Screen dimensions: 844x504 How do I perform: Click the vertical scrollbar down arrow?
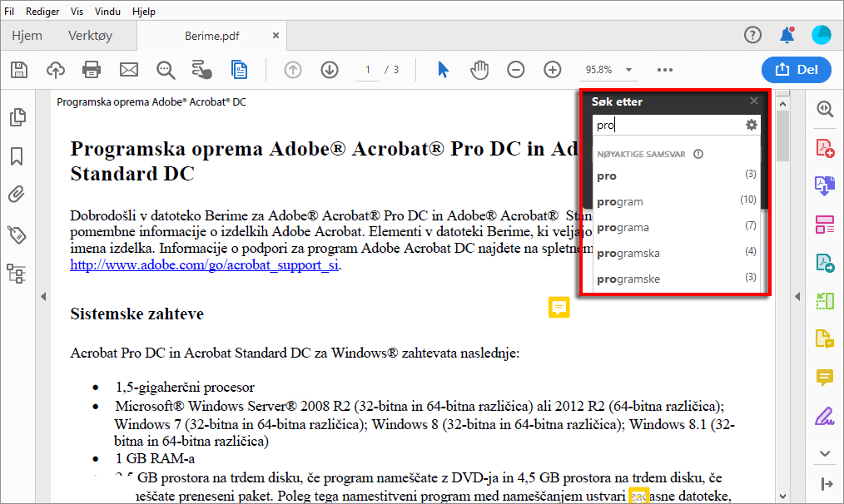pyautogui.click(x=783, y=497)
